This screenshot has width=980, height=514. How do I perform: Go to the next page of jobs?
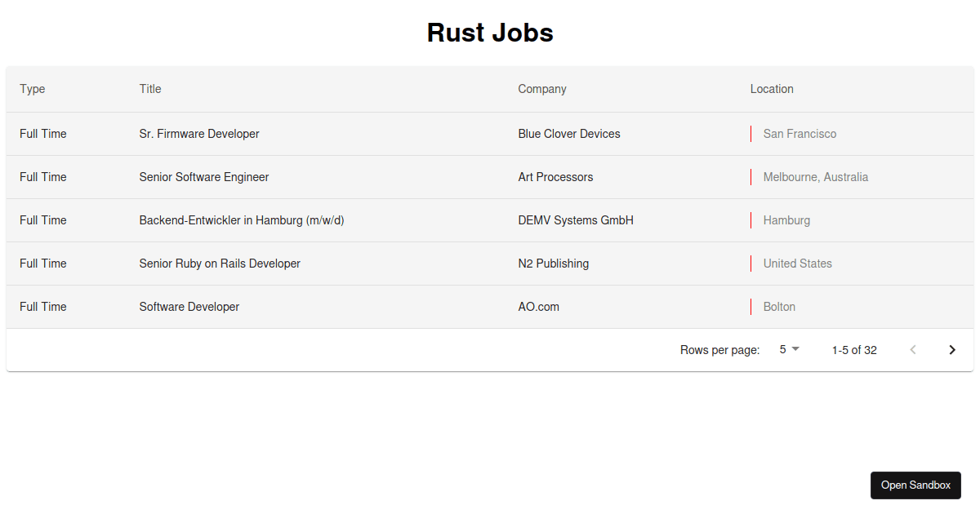coord(951,349)
